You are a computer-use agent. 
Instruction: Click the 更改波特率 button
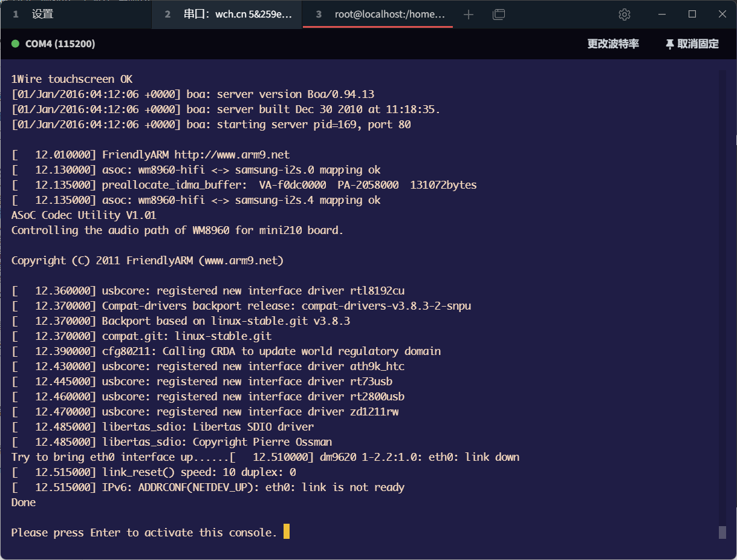coord(613,44)
